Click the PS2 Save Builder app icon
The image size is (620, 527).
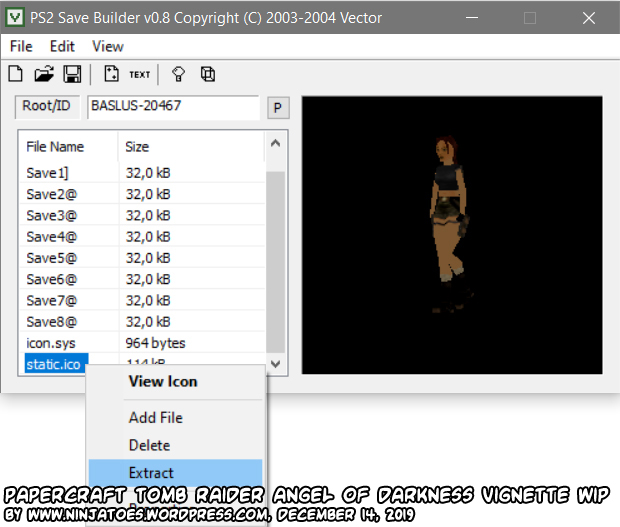tap(15, 17)
